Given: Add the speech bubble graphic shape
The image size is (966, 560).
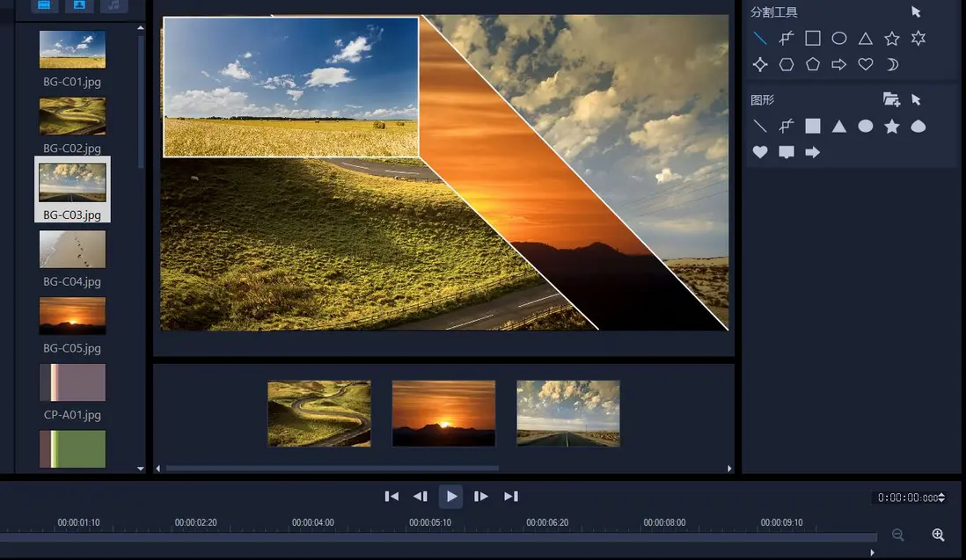Looking at the screenshot, I should [x=787, y=152].
